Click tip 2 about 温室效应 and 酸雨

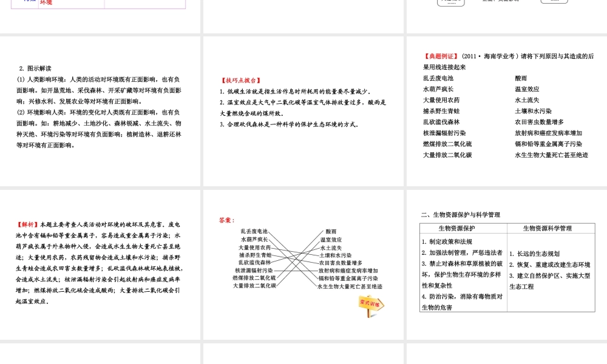coord(303,108)
